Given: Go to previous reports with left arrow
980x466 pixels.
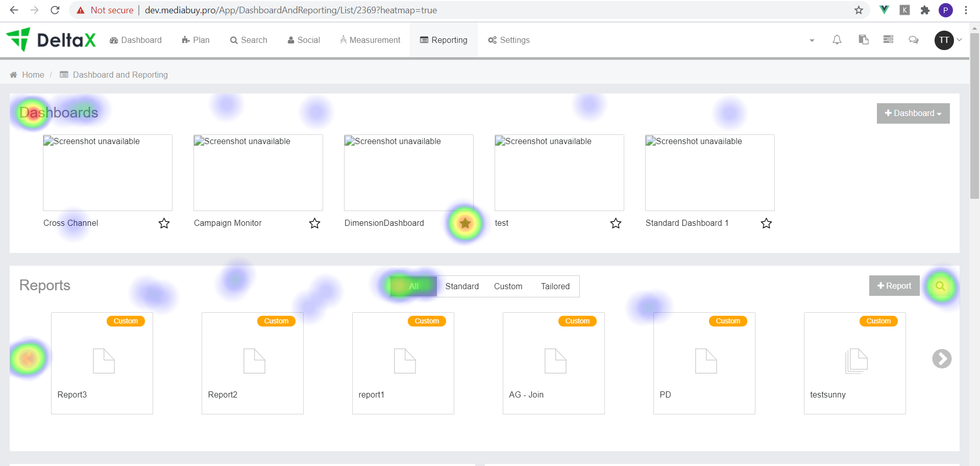Looking at the screenshot, I should click(x=28, y=359).
